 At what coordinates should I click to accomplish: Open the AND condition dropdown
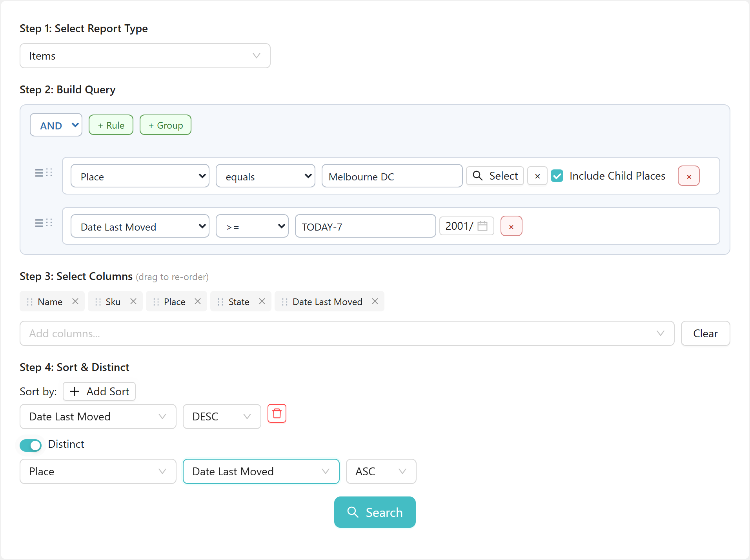click(x=56, y=125)
